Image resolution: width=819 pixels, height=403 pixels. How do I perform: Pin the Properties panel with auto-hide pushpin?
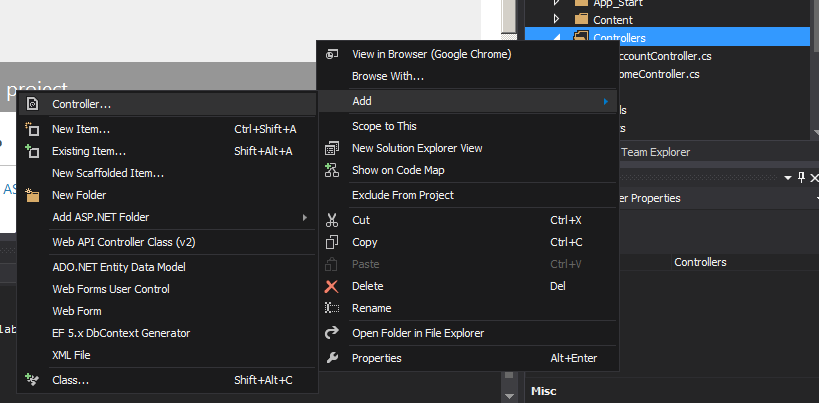801,177
